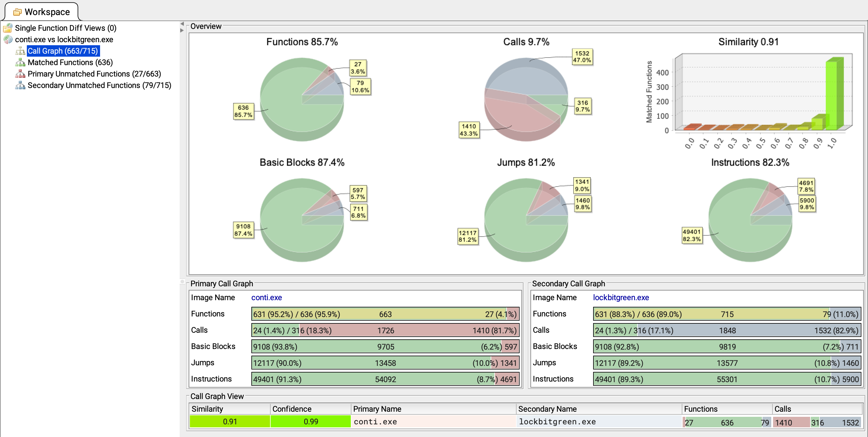Image resolution: width=868 pixels, height=437 pixels.
Task: Click the Secondary Unmatched Functions icon
Action: click(x=20, y=85)
